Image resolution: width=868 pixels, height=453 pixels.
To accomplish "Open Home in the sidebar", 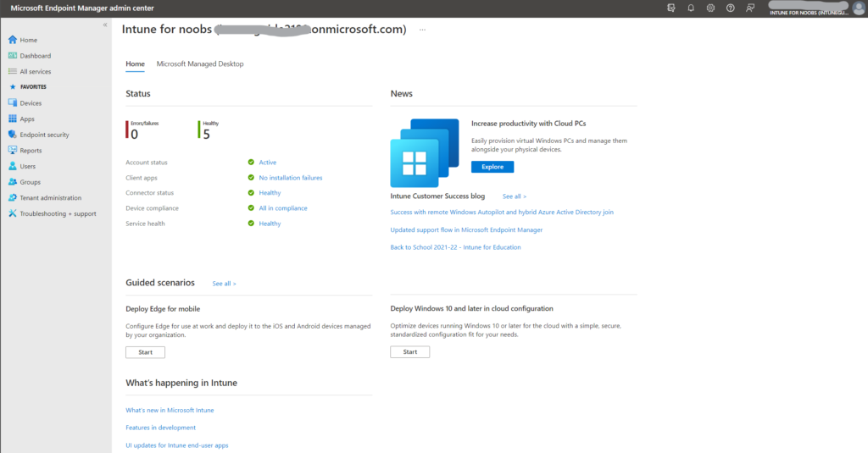I will pyautogui.click(x=28, y=40).
